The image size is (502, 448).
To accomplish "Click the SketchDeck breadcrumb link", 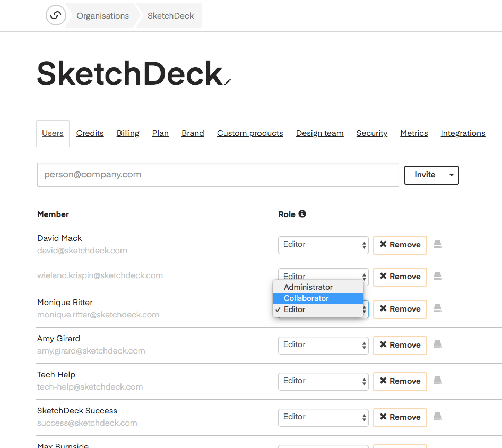I will (171, 16).
